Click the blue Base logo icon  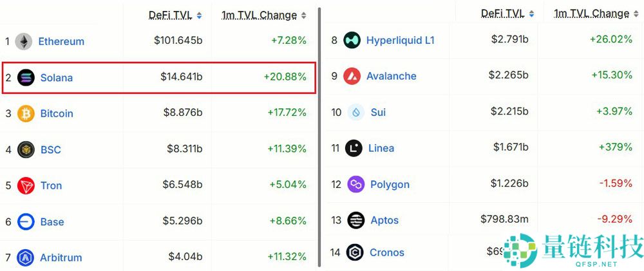tap(26, 222)
